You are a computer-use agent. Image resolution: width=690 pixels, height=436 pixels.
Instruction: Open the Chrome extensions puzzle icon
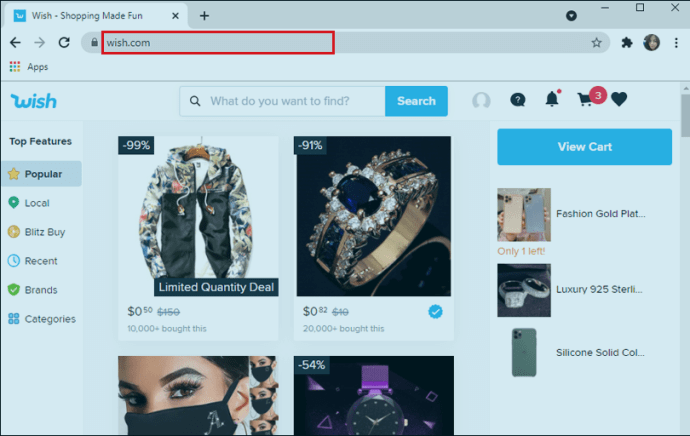tap(627, 43)
